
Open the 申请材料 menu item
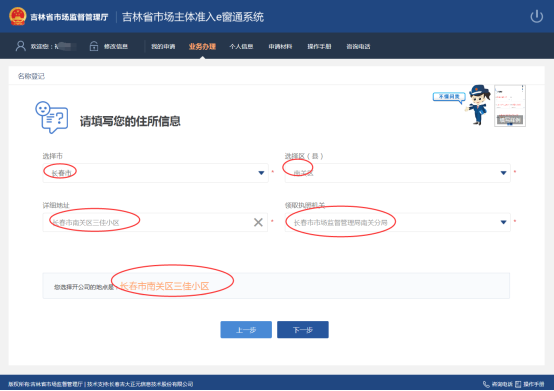pos(280,46)
